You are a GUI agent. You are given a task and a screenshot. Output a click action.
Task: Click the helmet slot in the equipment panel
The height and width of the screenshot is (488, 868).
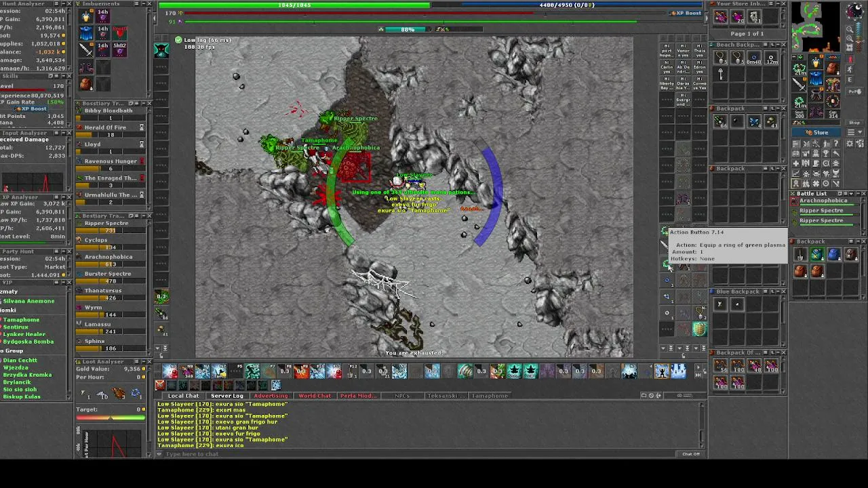(x=816, y=63)
